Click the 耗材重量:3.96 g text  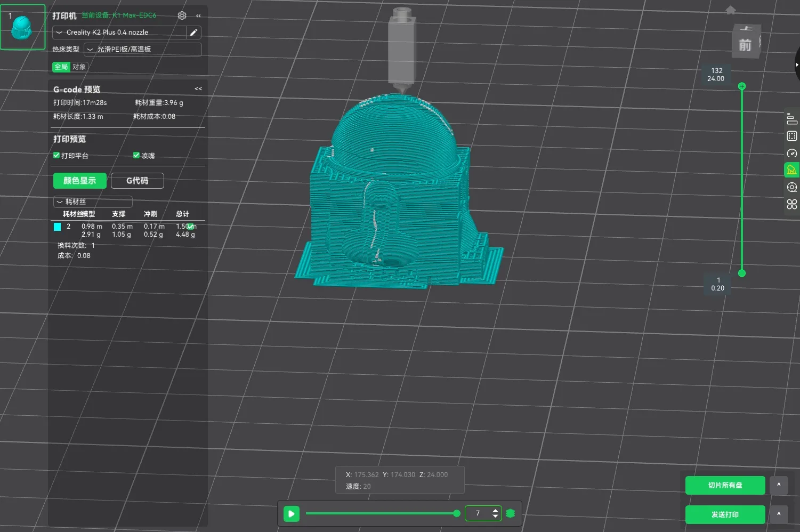coord(159,103)
